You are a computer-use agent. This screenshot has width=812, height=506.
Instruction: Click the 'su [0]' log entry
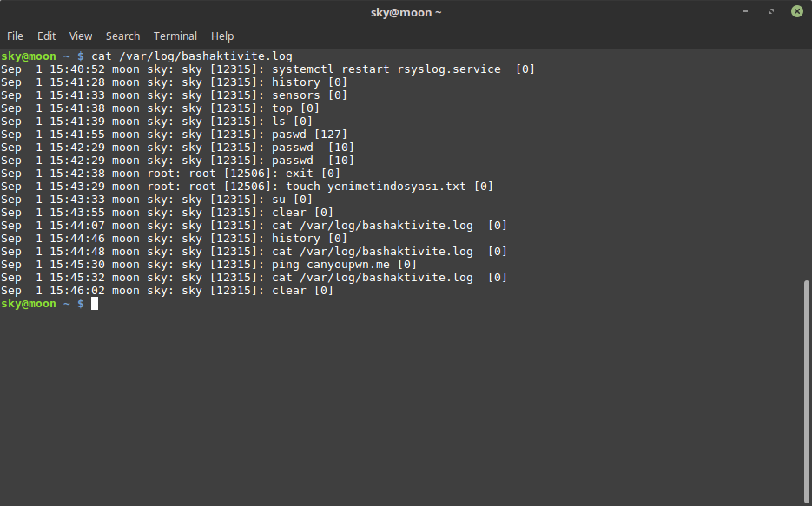point(157,200)
